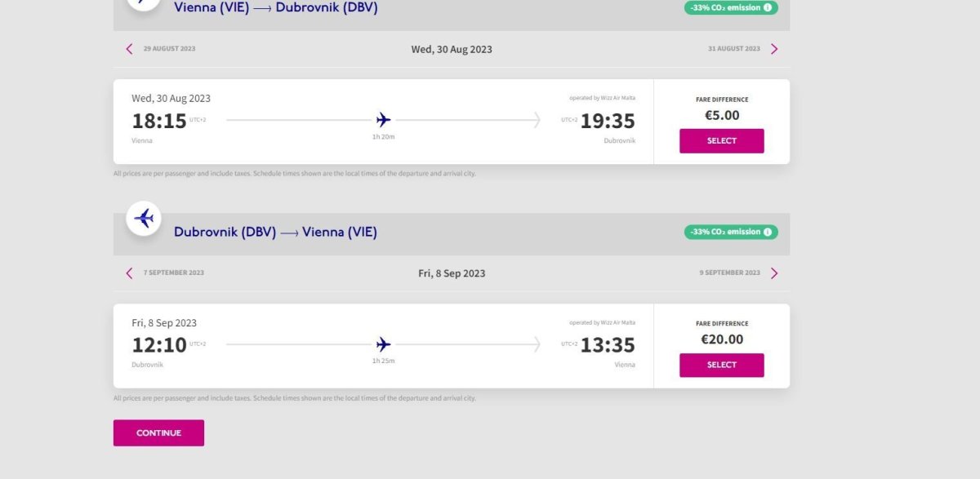The width and height of the screenshot is (980, 479).
Task: Click the €20.00 fare difference amount
Action: click(x=722, y=339)
